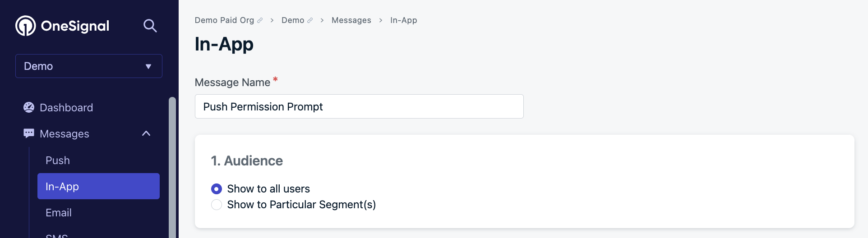The width and height of the screenshot is (868, 238).
Task: Click the Messages chat bubble icon
Action: click(29, 133)
